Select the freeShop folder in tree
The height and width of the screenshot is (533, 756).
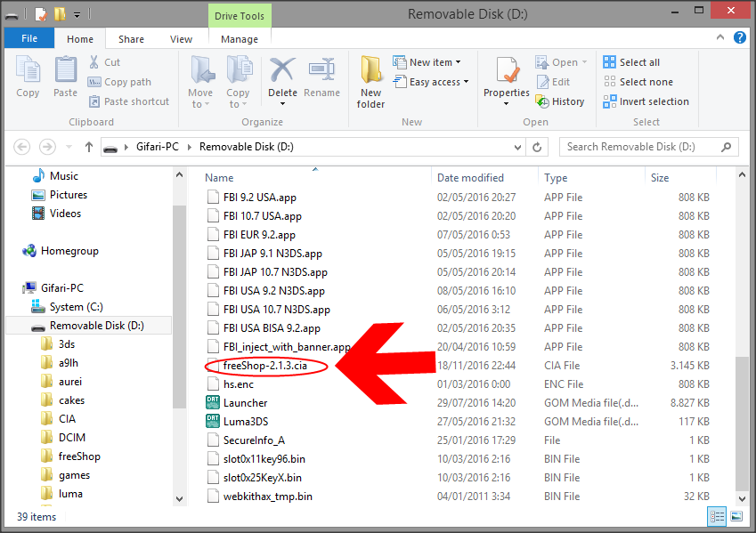coord(71,456)
